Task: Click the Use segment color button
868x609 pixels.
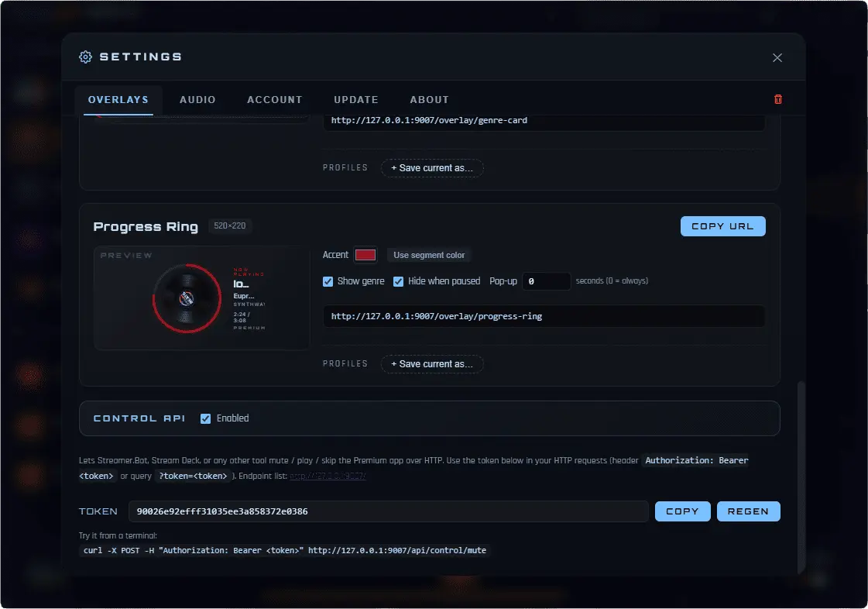Action: click(x=429, y=255)
